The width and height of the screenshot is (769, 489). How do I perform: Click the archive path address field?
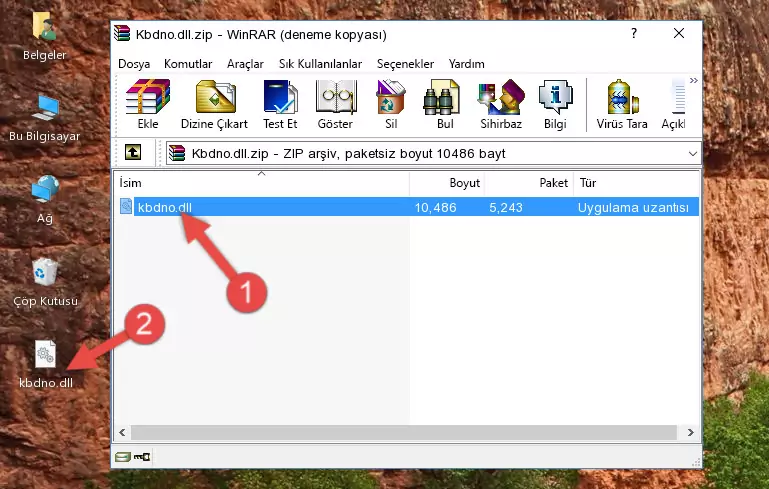pyautogui.click(x=434, y=154)
